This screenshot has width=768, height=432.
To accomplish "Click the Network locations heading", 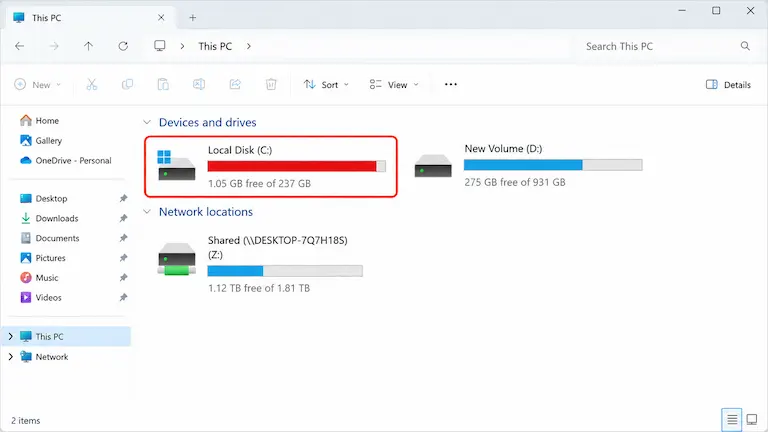I will (x=206, y=212).
